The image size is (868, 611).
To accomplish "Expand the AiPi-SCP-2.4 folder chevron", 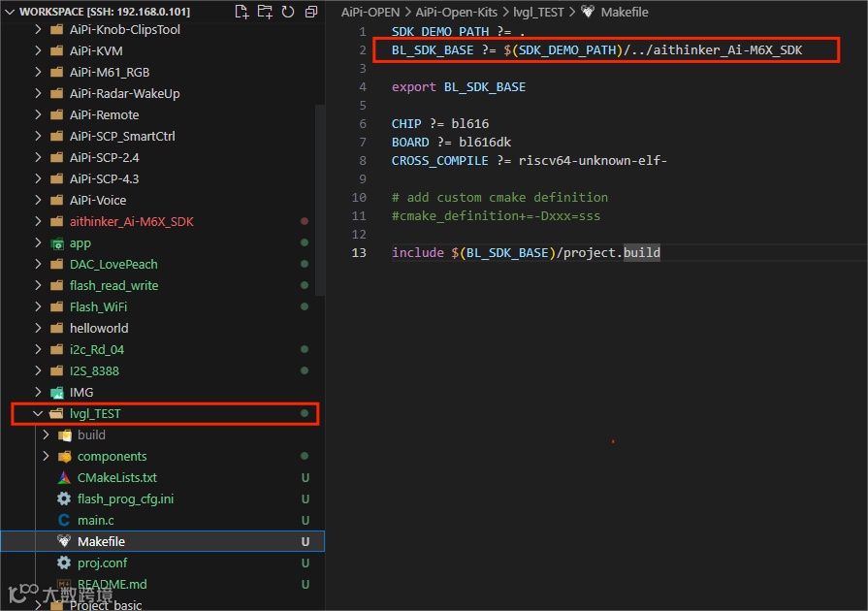I will click(x=38, y=158).
